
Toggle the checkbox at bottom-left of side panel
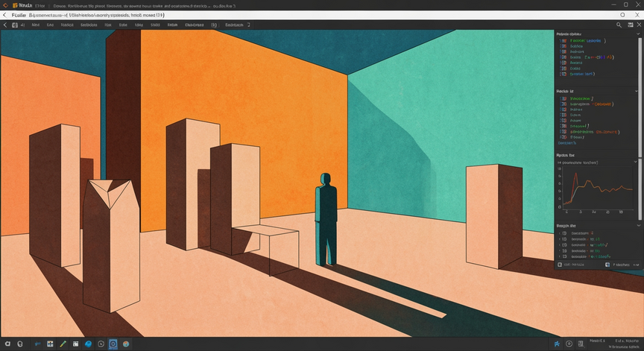click(x=560, y=265)
